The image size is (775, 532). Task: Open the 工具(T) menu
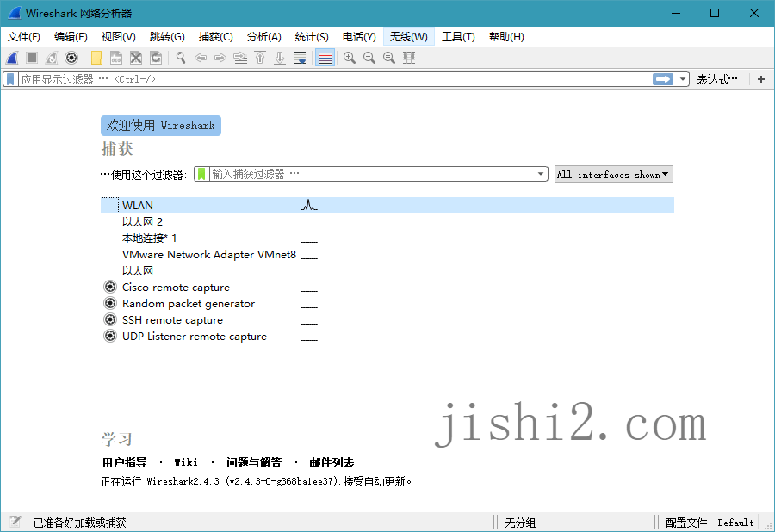(458, 36)
